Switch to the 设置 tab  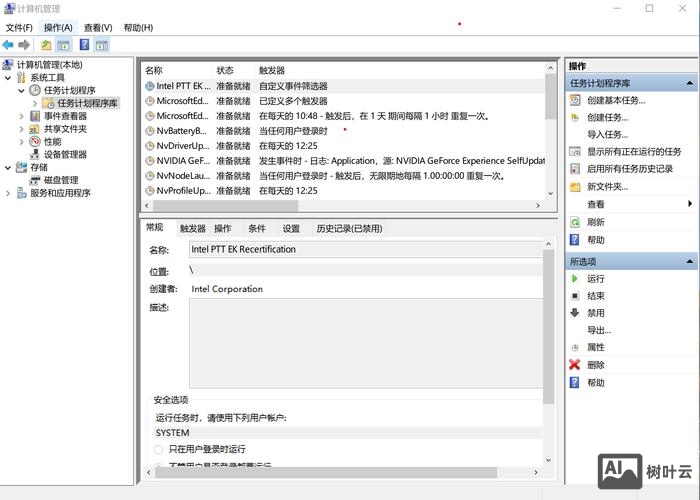291,229
